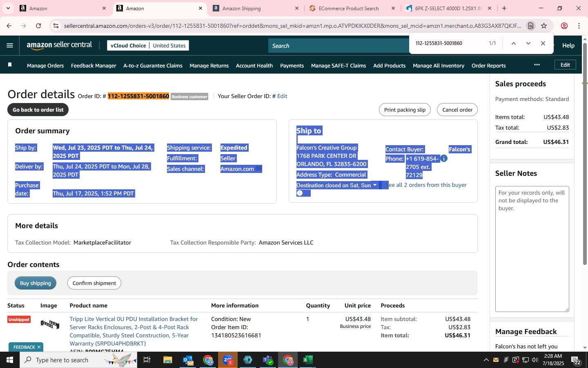Go to previous find-in-page match
The height and width of the screenshot is (368, 588).
coord(514,43)
